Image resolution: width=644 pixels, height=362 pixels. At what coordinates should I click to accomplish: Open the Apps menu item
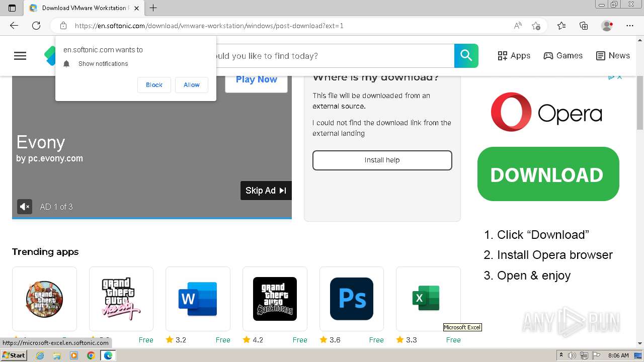click(514, 56)
